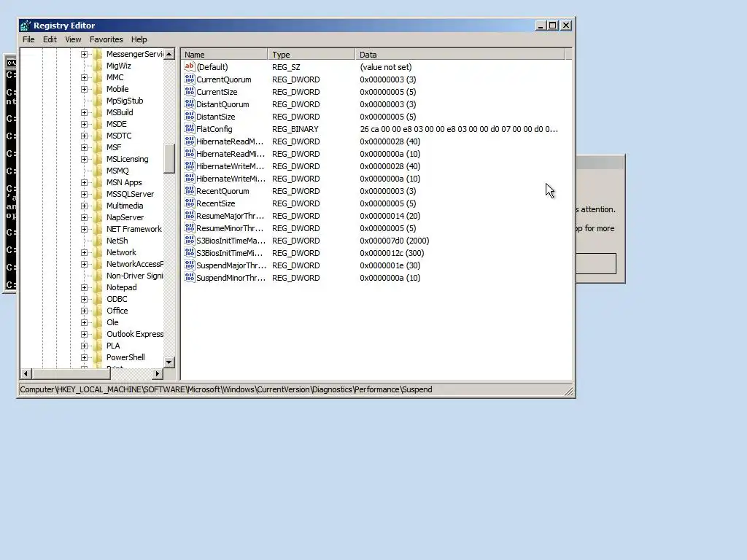Sort values by the Data column header
The height and width of the screenshot is (560, 747).
tap(460, 54)
